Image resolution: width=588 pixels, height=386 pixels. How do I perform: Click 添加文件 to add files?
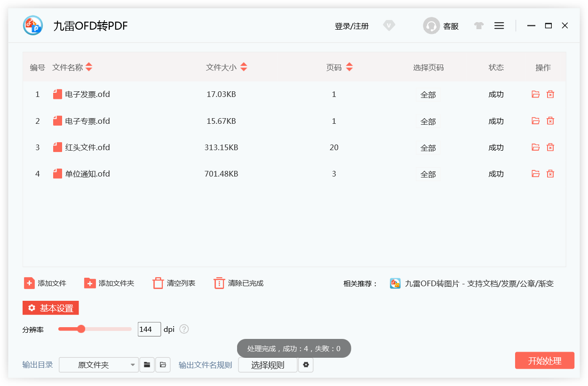(45, 283)
